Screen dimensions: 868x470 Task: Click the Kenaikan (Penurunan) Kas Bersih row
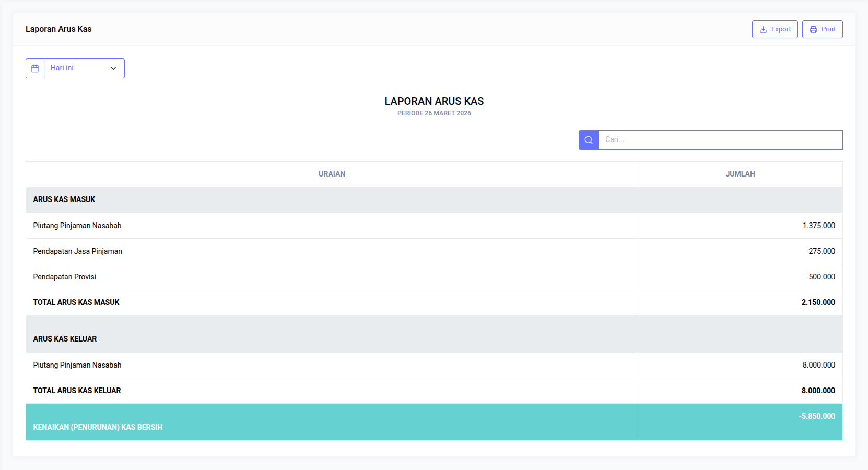98,427
